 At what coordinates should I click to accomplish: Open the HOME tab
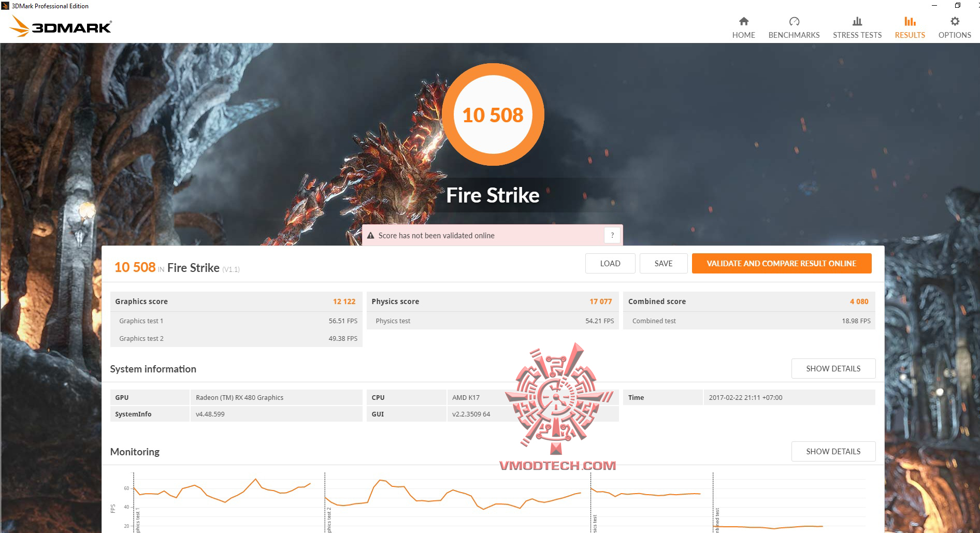743,27
